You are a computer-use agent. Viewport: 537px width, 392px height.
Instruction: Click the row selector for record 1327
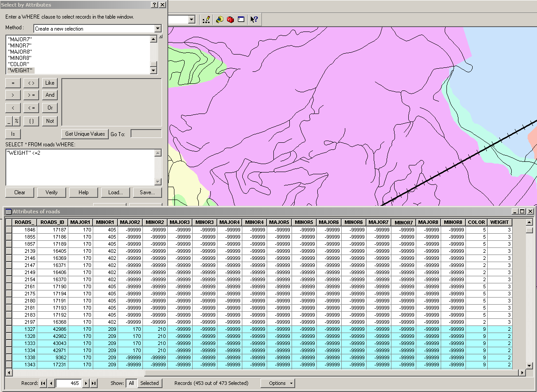pyautogui.click(x=8, y=329)
